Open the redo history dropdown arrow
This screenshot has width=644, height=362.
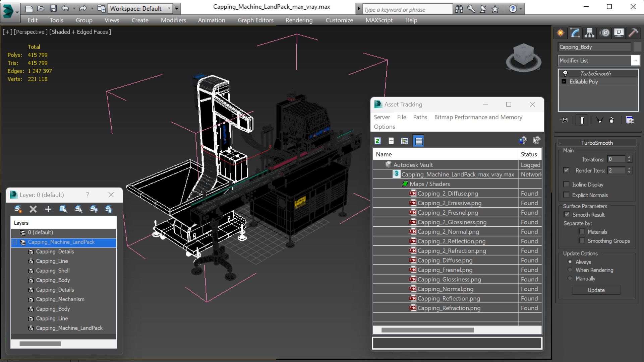[92, 8]
